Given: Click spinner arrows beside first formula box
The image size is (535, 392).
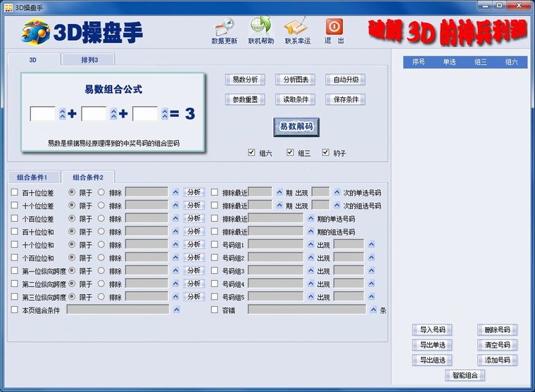Looking at the screenshot, I should (62, 113).
